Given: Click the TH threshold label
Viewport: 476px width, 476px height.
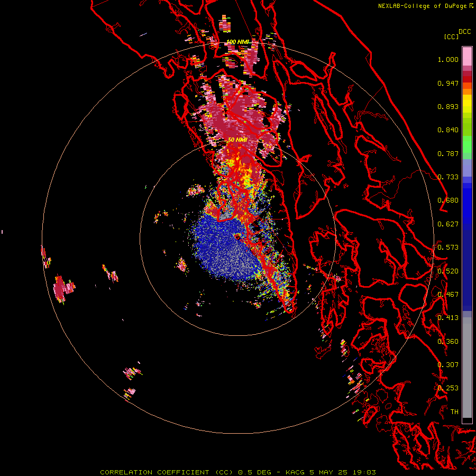Looking at the screenshot, I should (454, 412).
